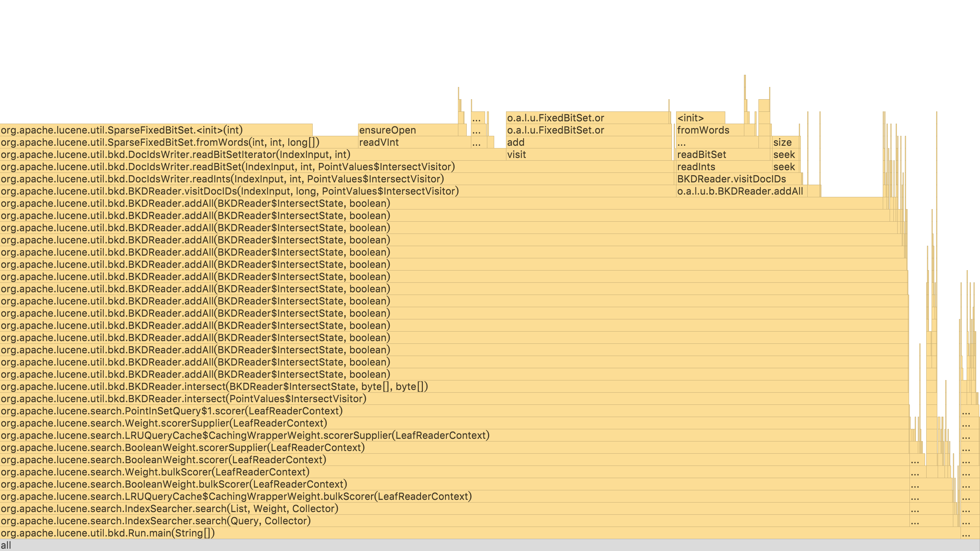Click IndexSearcher.search(Query, Collector) frame

pos(455,521)
